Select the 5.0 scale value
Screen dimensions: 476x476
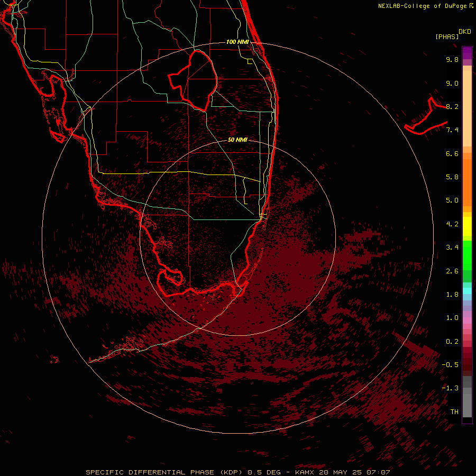coord(452,200)
